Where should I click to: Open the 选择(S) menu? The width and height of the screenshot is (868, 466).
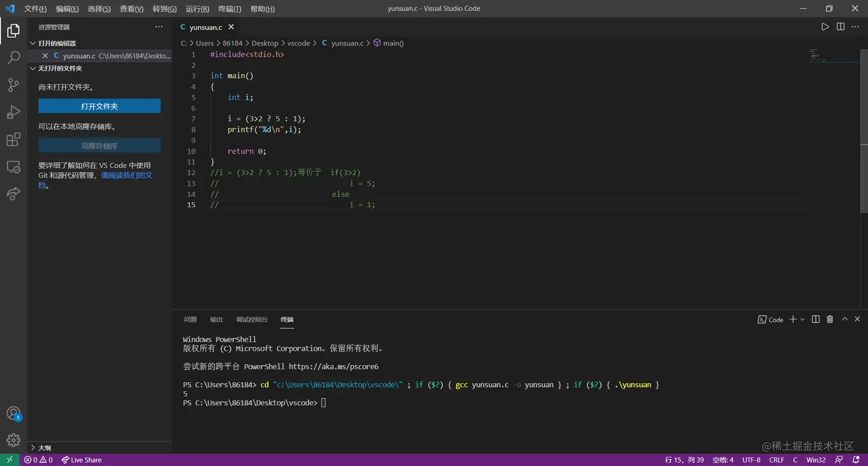(x=99, y=9)
